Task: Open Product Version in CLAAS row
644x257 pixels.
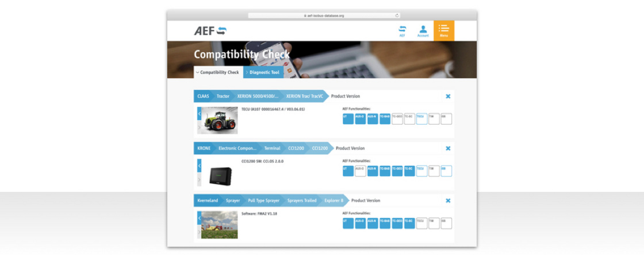Action: tap(346, 96)
